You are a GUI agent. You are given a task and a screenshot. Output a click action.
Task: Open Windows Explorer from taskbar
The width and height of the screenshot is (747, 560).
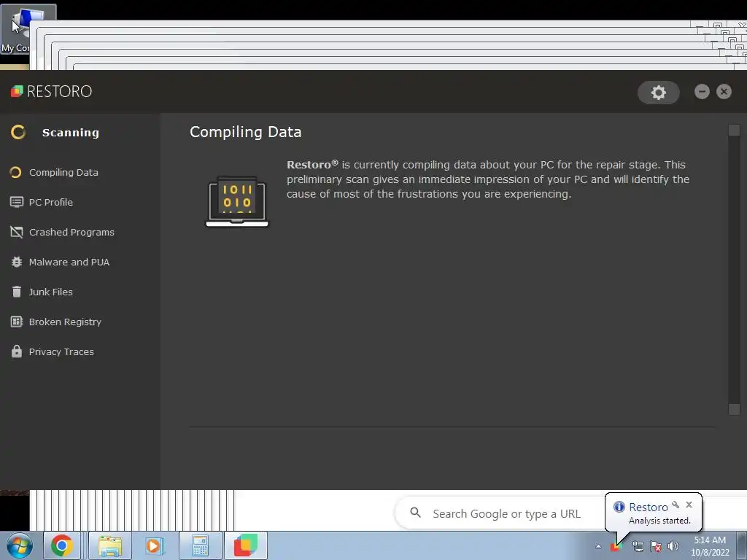pyautogui.click(x=109, y=545)
